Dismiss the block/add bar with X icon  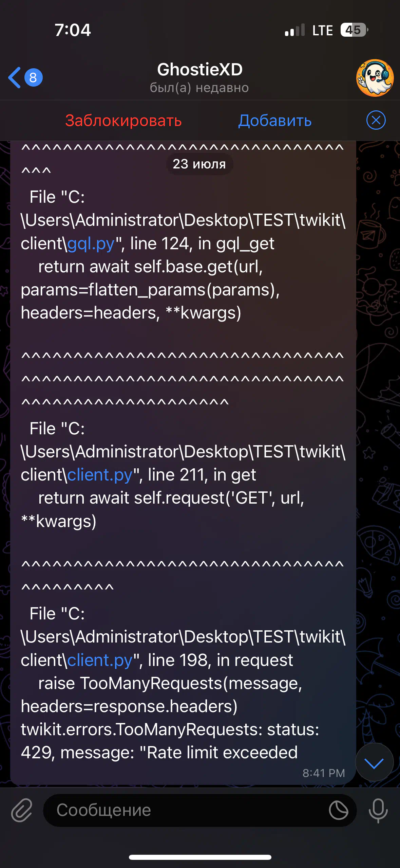coord(376,120)
